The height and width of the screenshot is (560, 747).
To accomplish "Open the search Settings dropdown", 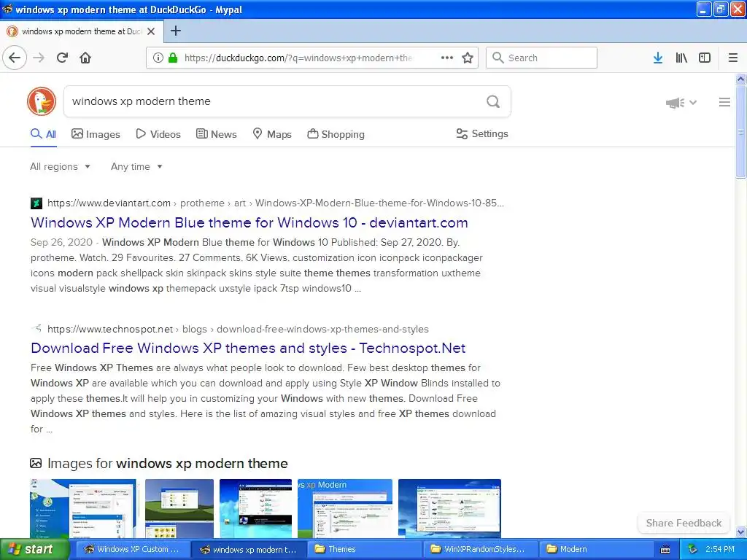I will pyautogui.click(x=482, y=134).
